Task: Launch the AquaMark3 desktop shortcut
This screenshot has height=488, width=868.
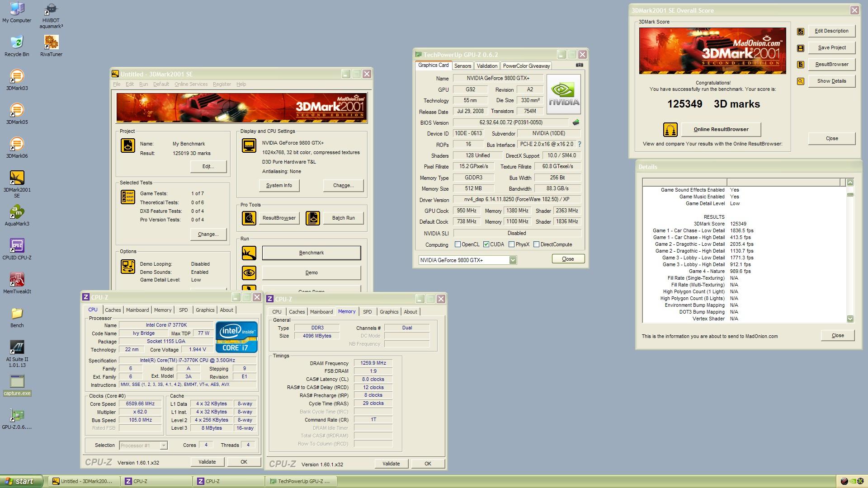Action: pyautogui.click(x=17, y=216)
